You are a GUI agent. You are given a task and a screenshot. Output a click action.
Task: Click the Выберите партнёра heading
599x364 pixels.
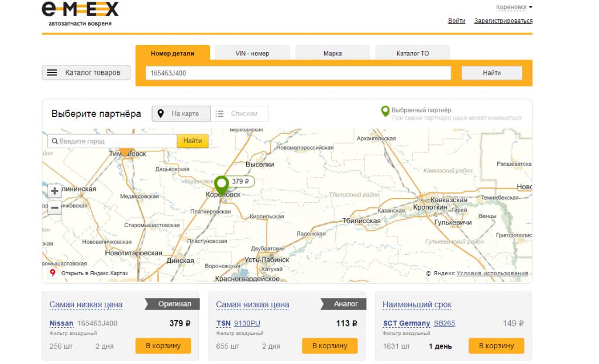[97, 114]
